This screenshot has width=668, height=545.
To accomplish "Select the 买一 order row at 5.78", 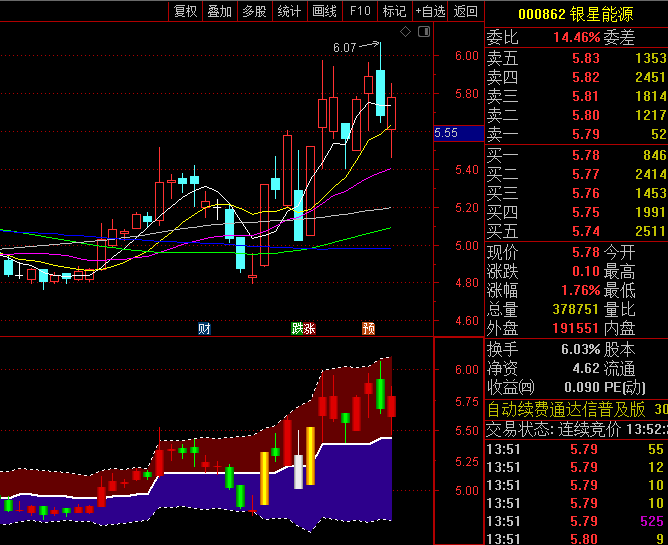I will 577,155.
